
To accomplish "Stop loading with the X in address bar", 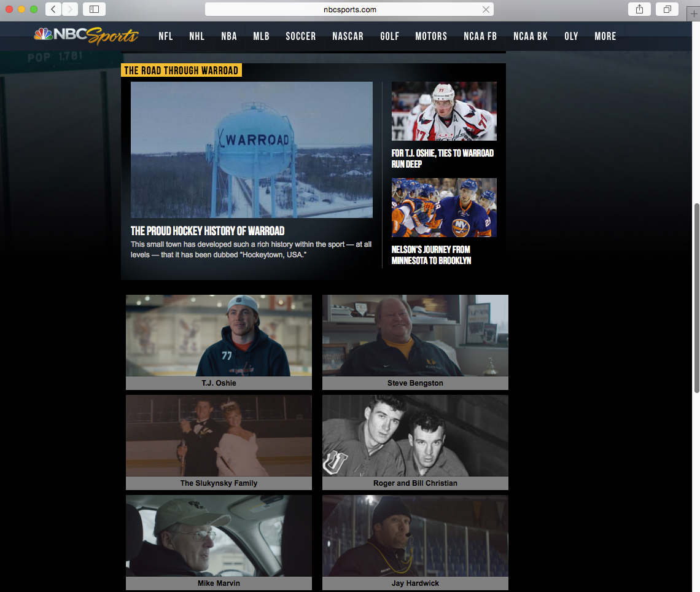I will [x=486, y=9].
